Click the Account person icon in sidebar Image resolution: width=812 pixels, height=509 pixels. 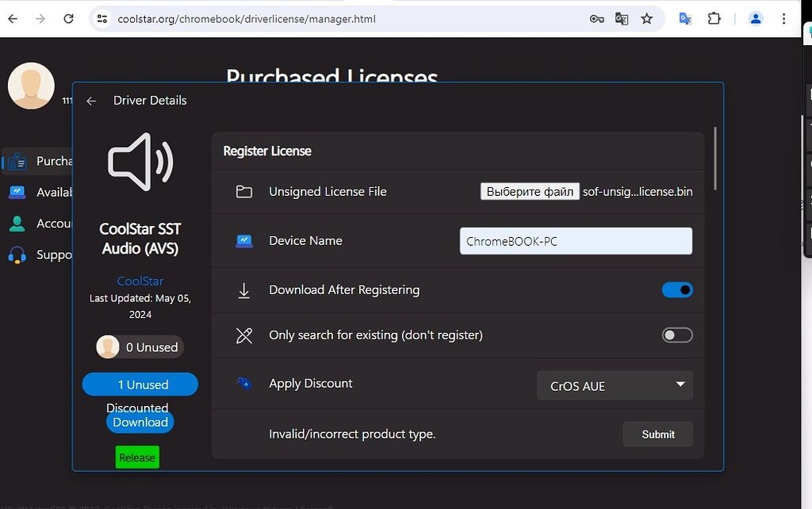pos(17,224)
